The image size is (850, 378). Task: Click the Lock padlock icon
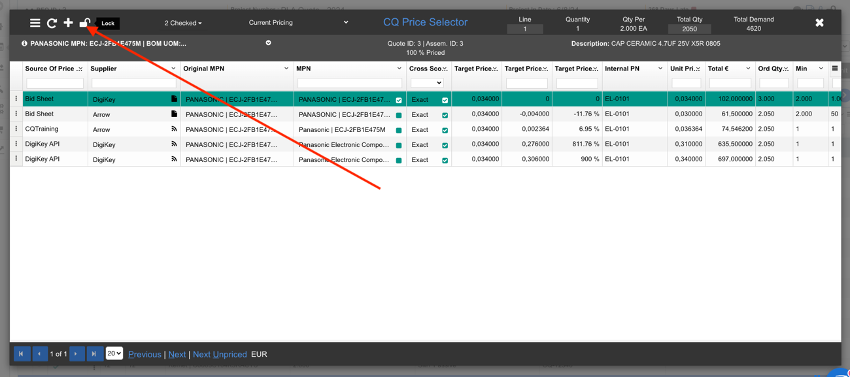pyautogui.click(x=85, y=23)
